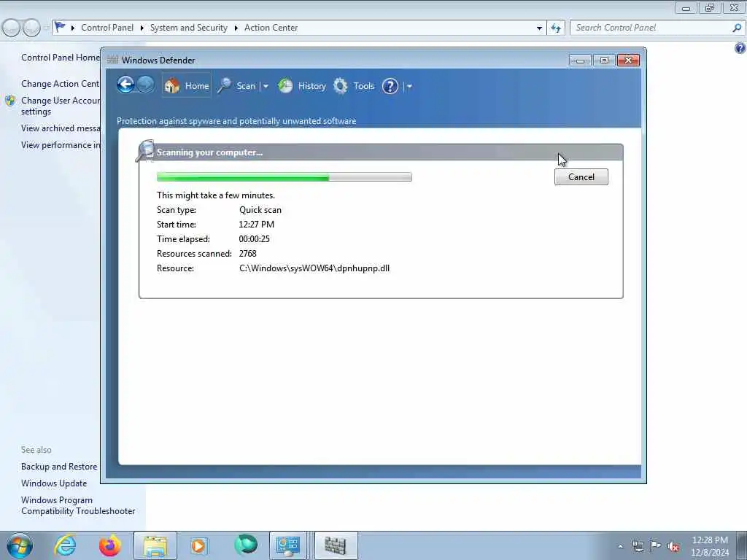Viewport: 747px width, 560px height.
Task: Launch Internet Explorer from taskbar
Action: tap(65, 545)
